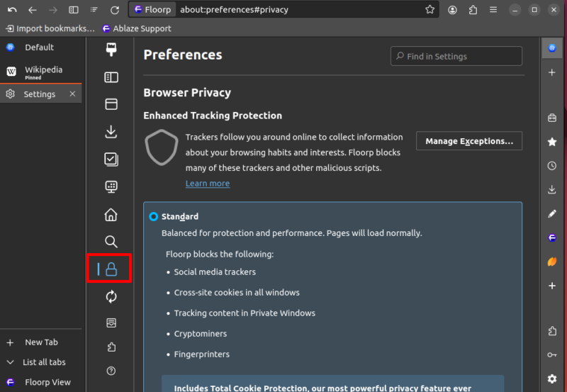Viewport: 567px width, 392px height.
Task: Open the briefcase toolbox panel in right sidebar
Action: 552,118
